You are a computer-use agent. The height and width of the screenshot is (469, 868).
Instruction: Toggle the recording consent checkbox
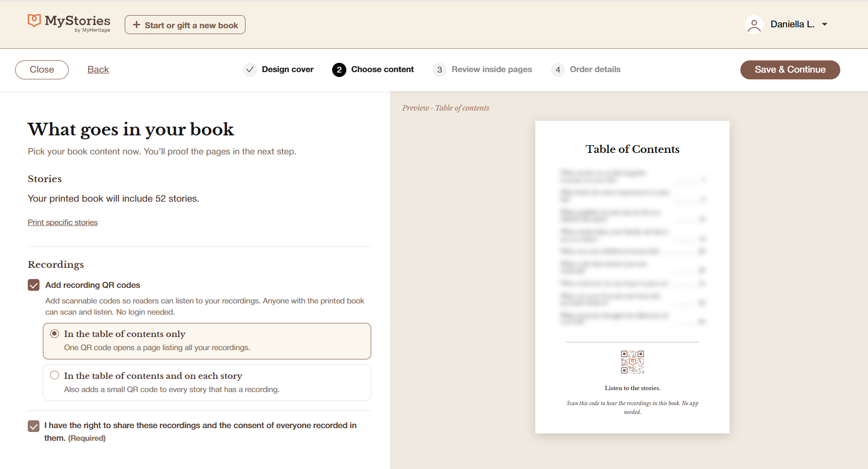coord(34,426)
